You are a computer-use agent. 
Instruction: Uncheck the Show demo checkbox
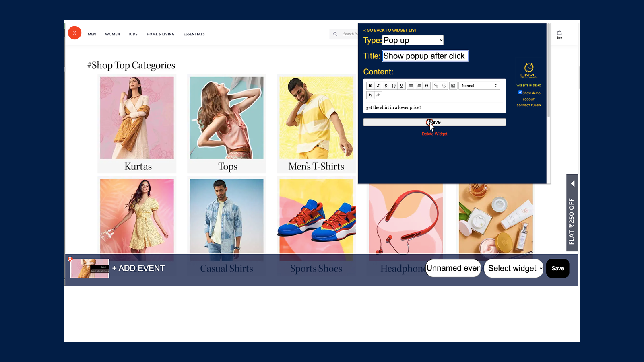coord(520,93)
